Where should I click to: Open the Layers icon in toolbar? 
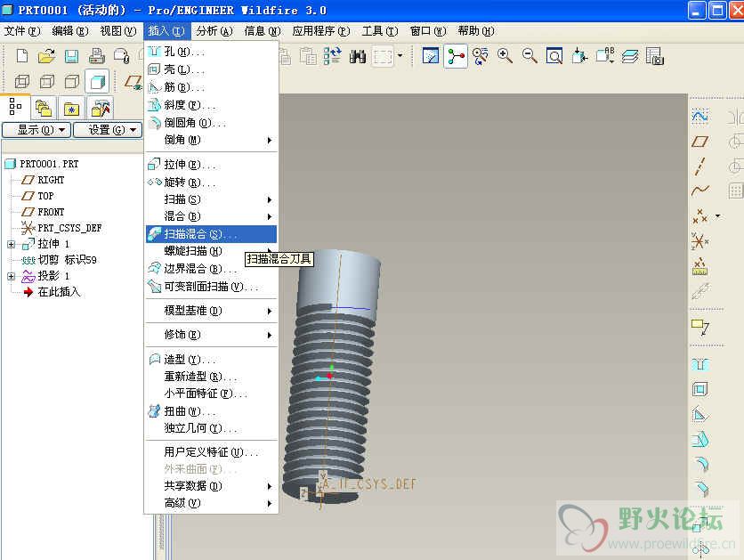[x=630, y=56]
